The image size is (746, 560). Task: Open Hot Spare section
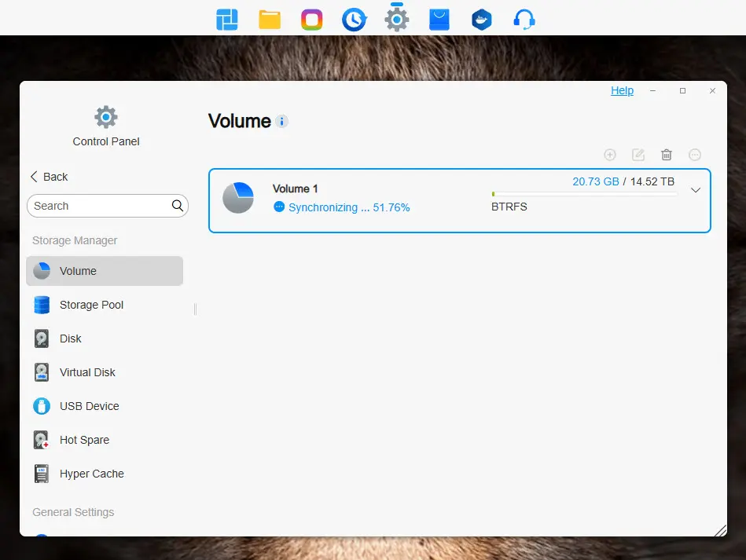[105, 440]
